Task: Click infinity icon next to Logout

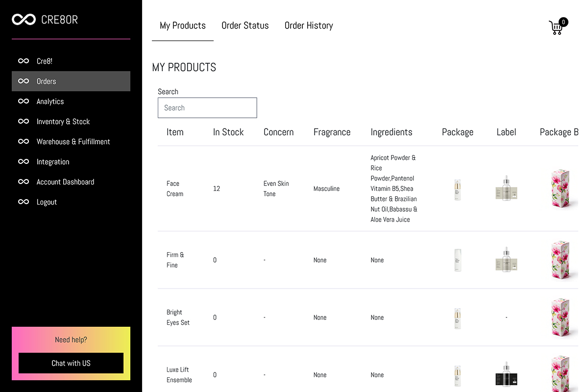Action: click(x=24, y=202)
